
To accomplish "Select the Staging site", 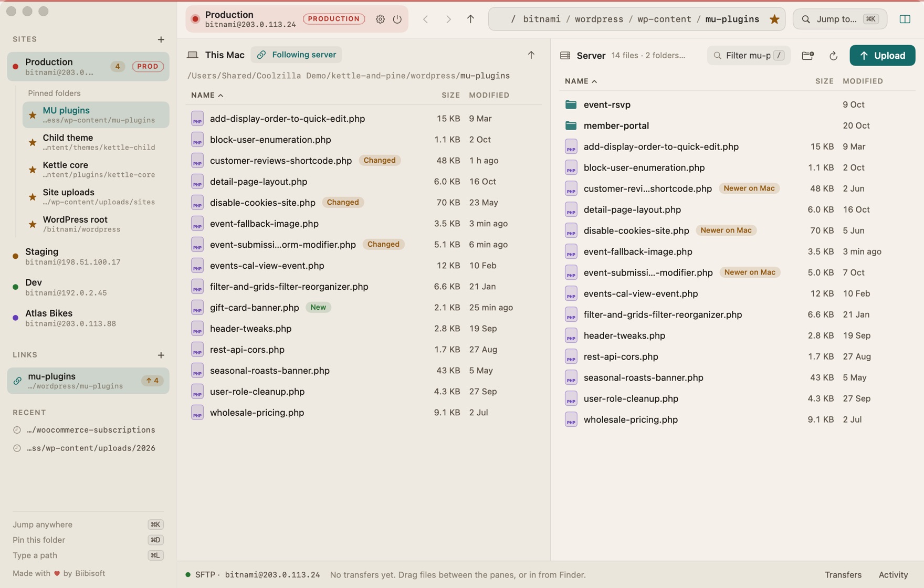I will click(x=88, y=256).
